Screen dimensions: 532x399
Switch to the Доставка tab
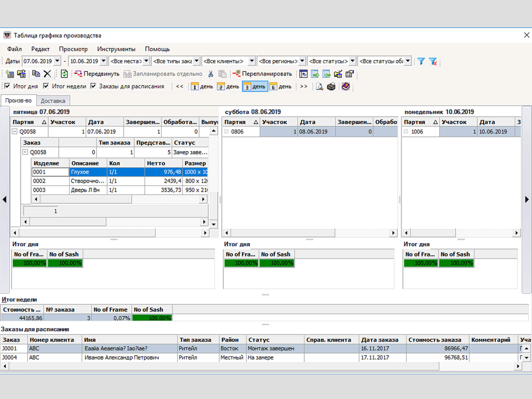pyautogui.click(x=53, y=101)
